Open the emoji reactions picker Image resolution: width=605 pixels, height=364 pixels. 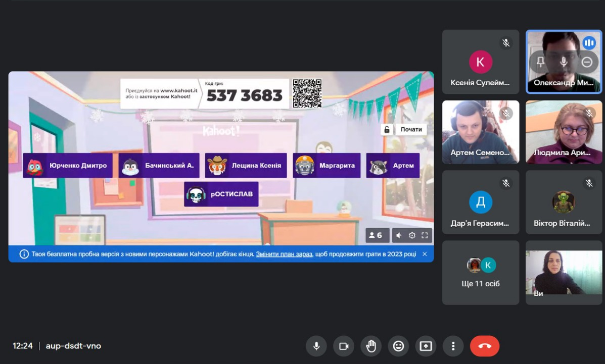pyautogui.click(x=398, y=346)
